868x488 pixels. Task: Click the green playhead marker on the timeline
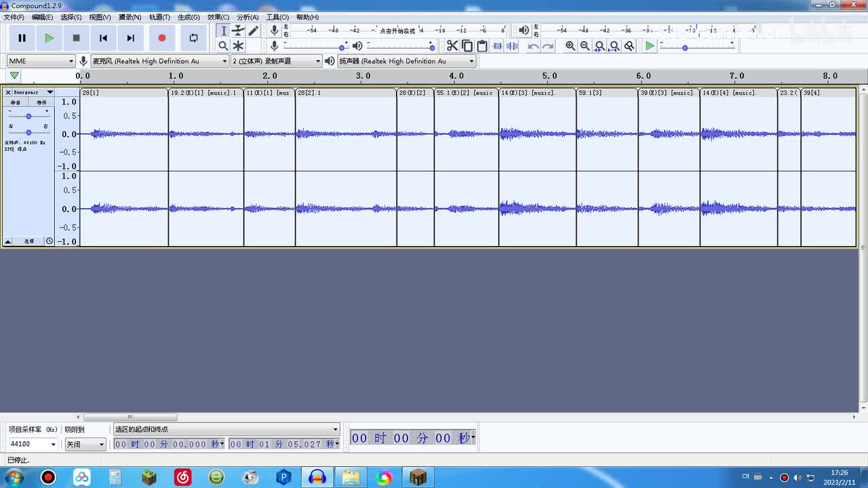pos(14,76)
